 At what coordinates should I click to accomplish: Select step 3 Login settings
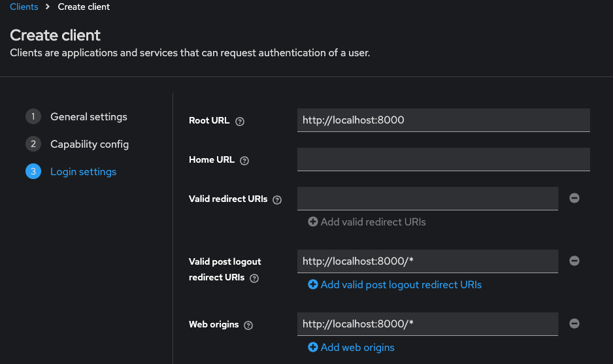[x=83, y=172]
